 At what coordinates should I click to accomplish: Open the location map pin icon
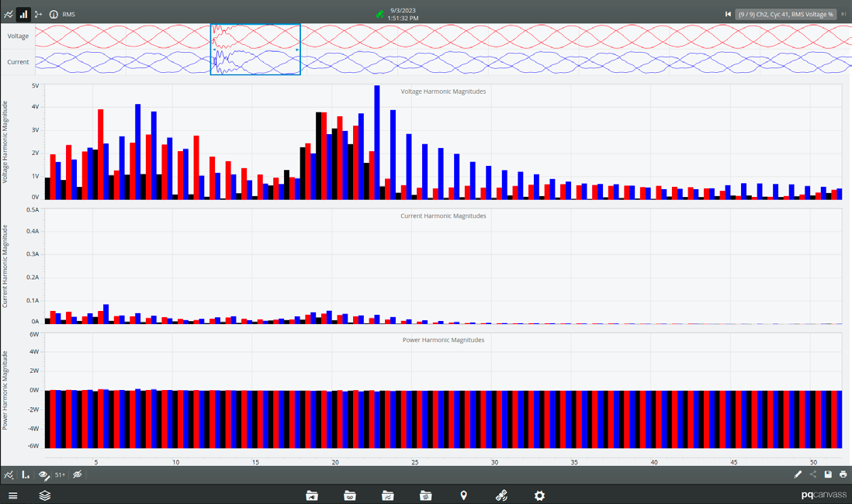[x=464, y=495]
